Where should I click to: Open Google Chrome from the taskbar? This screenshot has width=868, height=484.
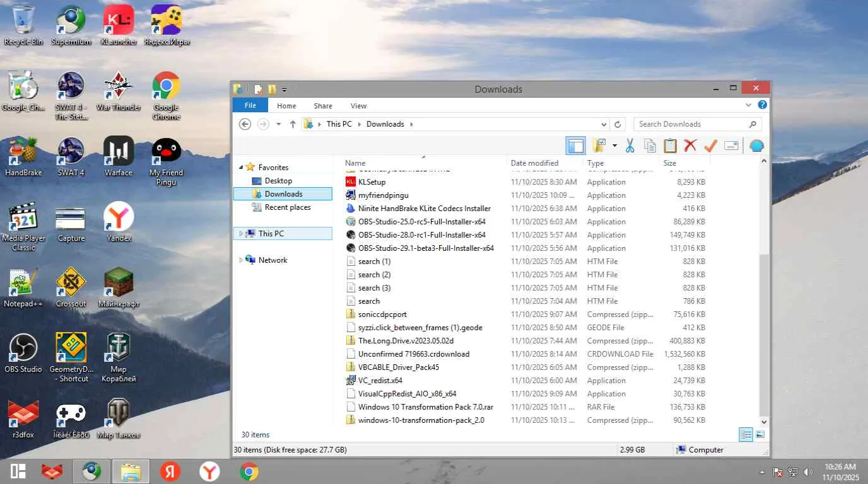249,471
